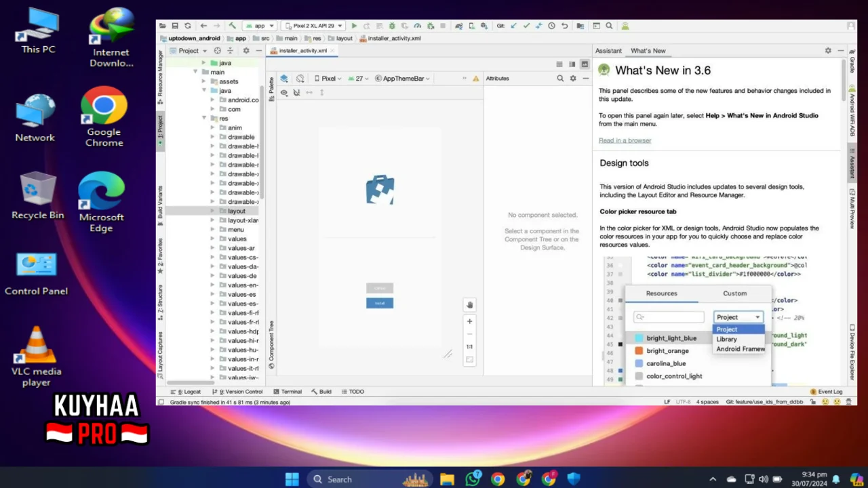Open the Project view selector dropdown
The image size is (868, 488).
189,51
